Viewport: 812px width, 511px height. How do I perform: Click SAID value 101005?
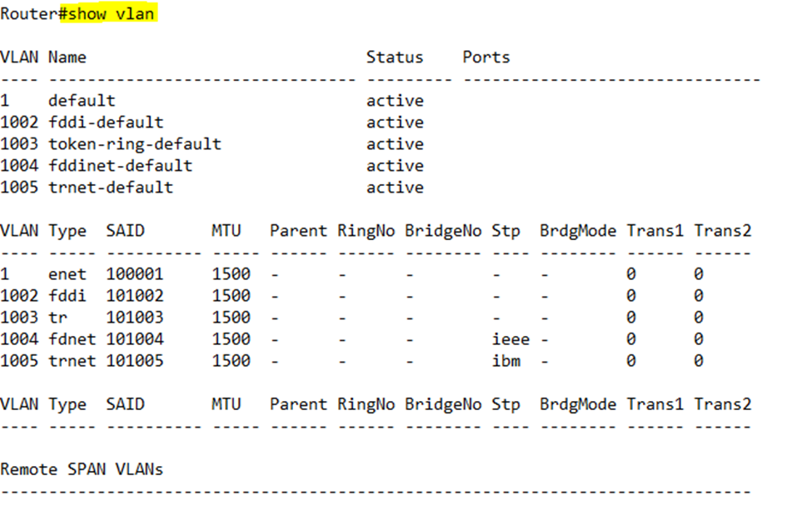[x=135, y=361]
